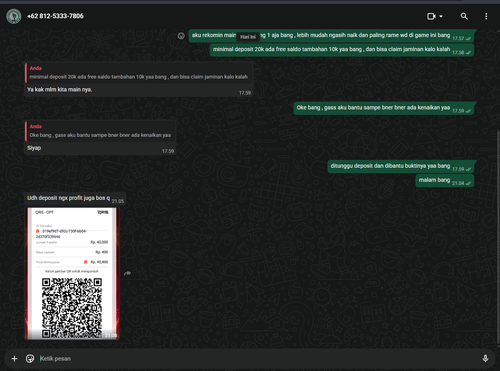Image resolution: width=500 pixels, height=371 pixels.
Task: React to the 'aku rekomin main' message with emoji icon
Action: [181, 36]
